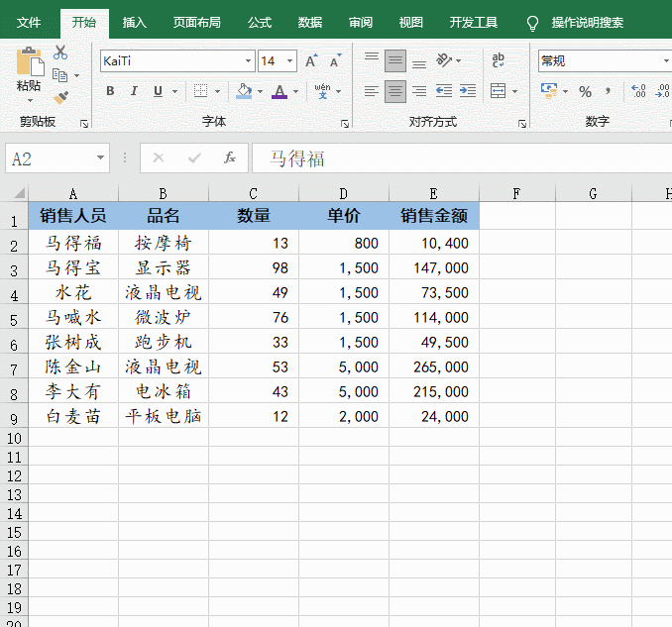Click the Copy icon
Screen dimensions: 672x627
click(60, 75)
